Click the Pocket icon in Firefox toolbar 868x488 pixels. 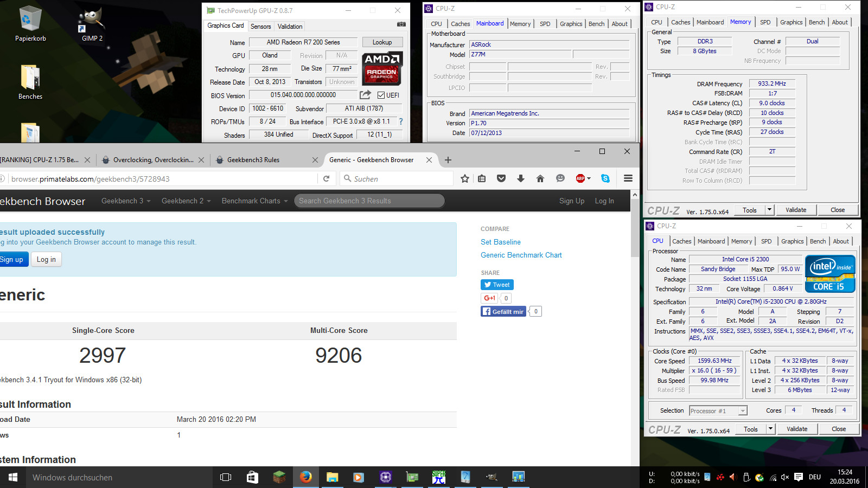501,178
